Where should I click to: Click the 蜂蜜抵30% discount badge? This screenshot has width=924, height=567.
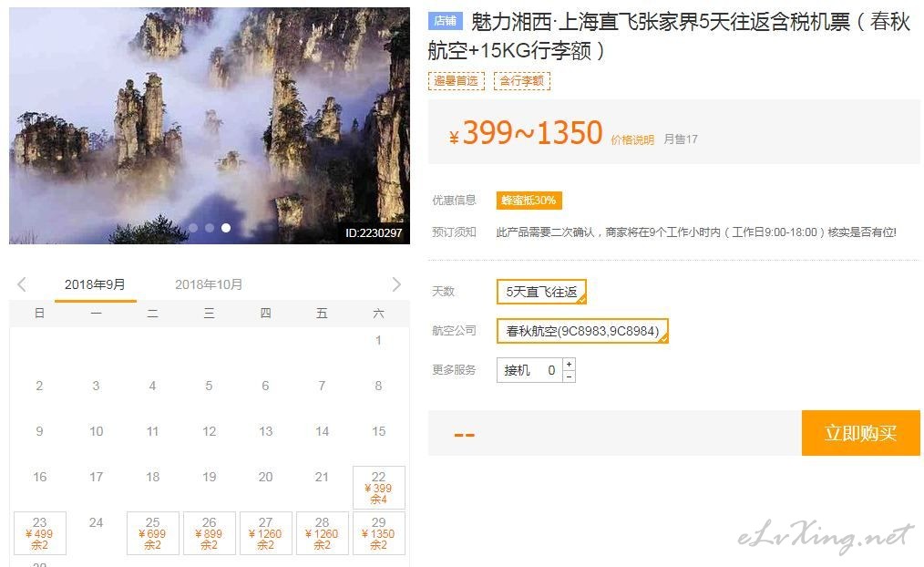pos(529,201)
